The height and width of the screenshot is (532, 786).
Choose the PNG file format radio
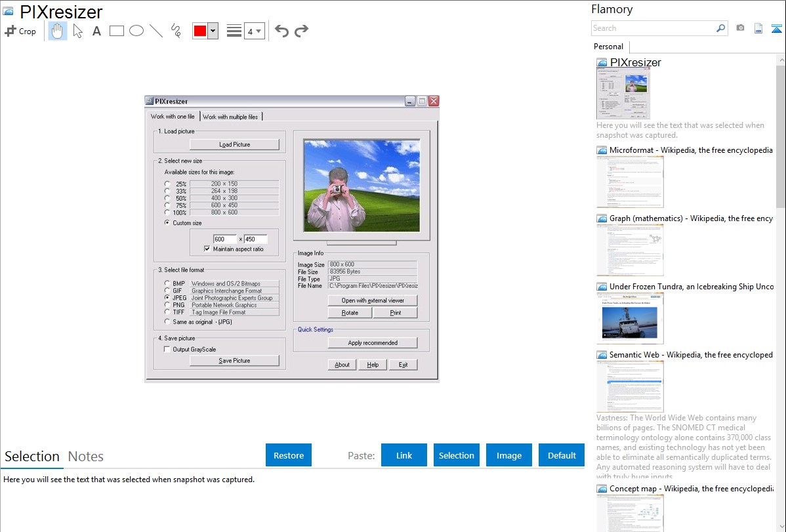tap(167, 305)
